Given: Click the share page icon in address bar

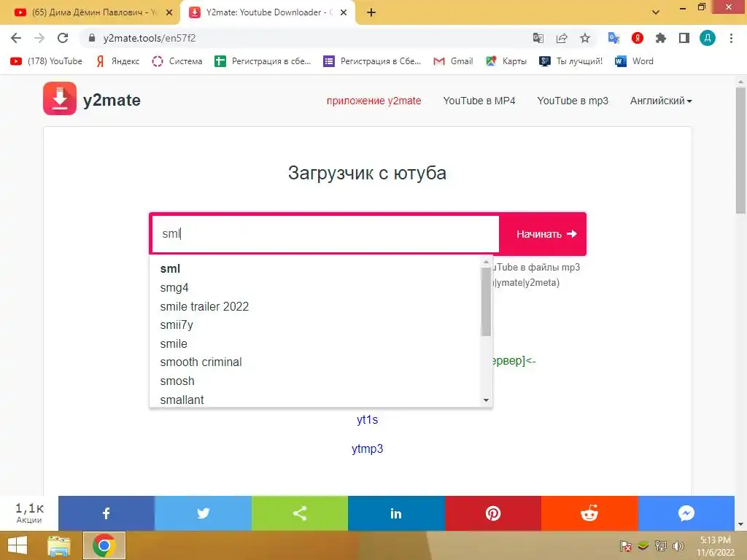Looking at the screenshot, I should [x=562, y=38].
